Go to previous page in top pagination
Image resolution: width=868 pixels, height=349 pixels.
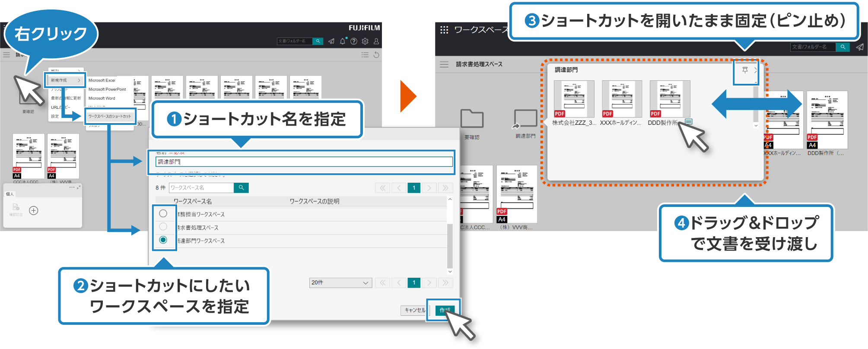[x=398, y=187]
